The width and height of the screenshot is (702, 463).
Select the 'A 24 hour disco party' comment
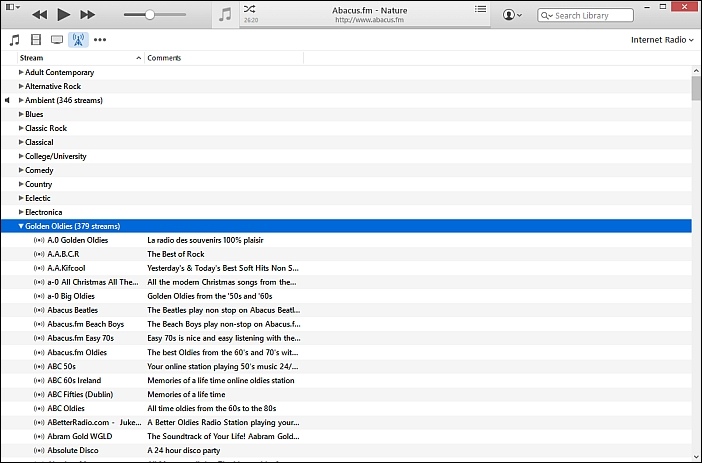point(184,450)
